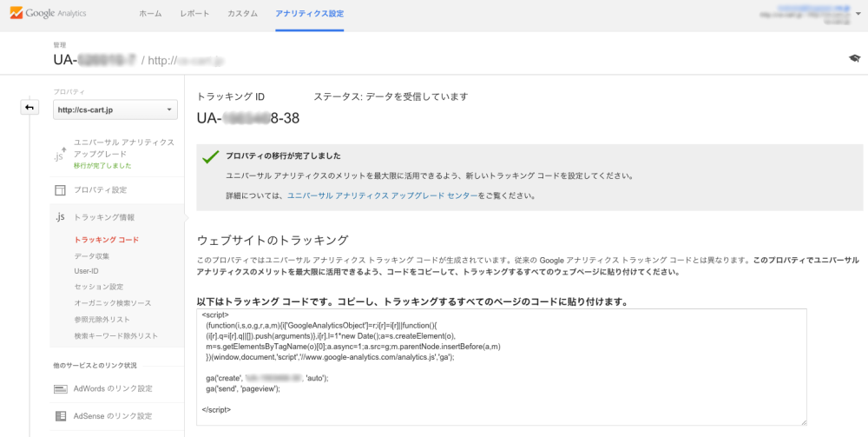
Task: Open the ホーム tab
Action: coord(150,14)
